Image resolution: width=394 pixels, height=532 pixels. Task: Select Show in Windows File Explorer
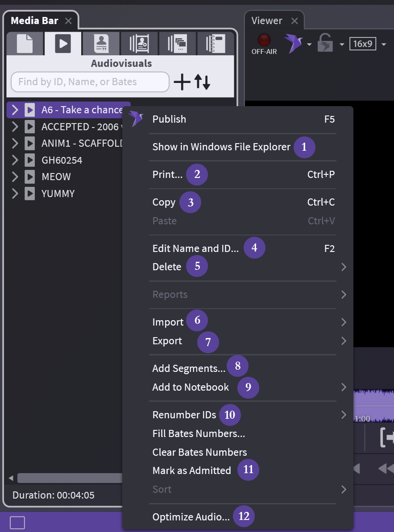(221, 147)
